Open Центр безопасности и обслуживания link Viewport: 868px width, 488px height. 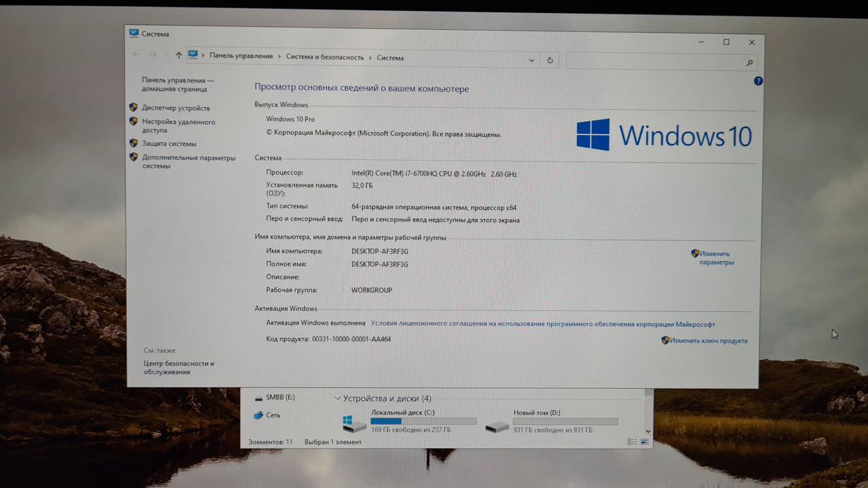178,367
